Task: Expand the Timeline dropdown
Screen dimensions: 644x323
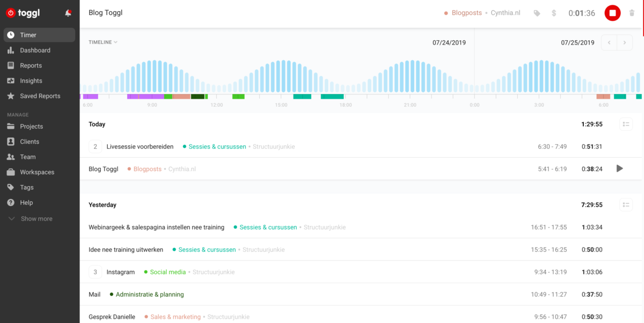Action: [103, 42]
